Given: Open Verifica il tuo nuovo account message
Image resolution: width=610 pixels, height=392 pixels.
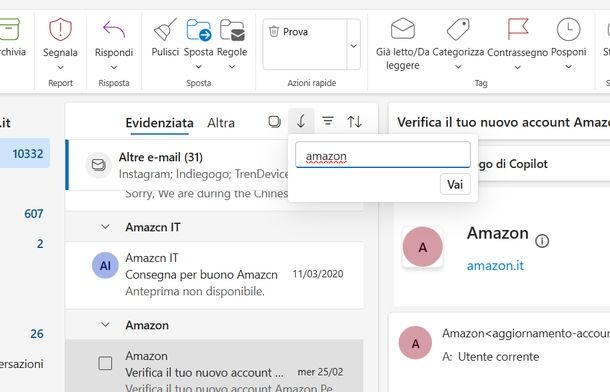Looking at the screenshot, I should (214, 366).
